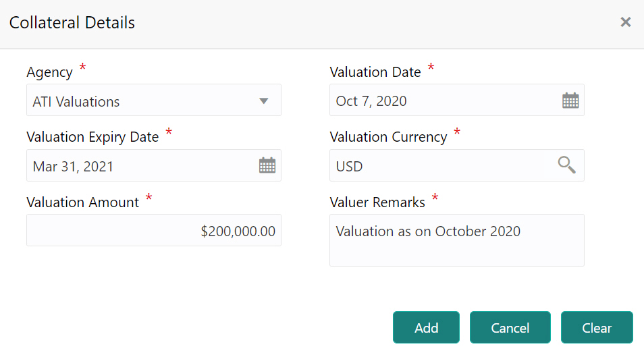Open the Valuation Expiry Date calendar picker
644x359 pixels.
click(267, 165)
